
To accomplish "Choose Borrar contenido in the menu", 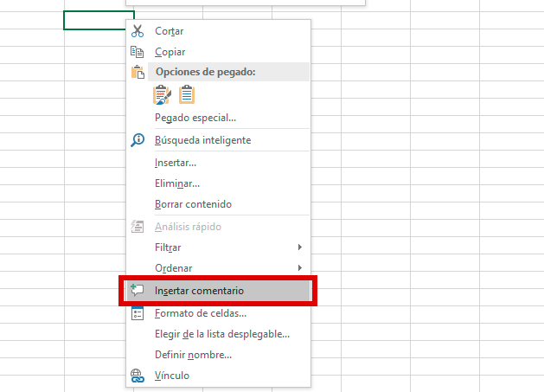I will (x=193, y=204).
